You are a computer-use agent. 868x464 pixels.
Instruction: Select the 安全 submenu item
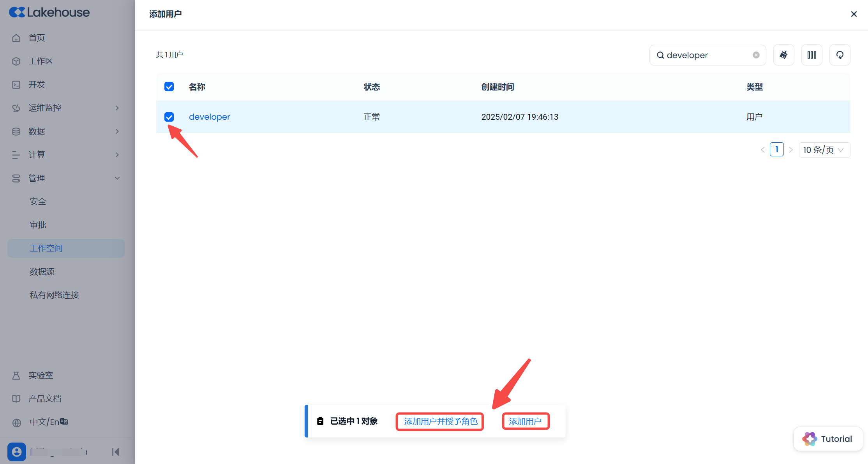click(x=38, y=202)
